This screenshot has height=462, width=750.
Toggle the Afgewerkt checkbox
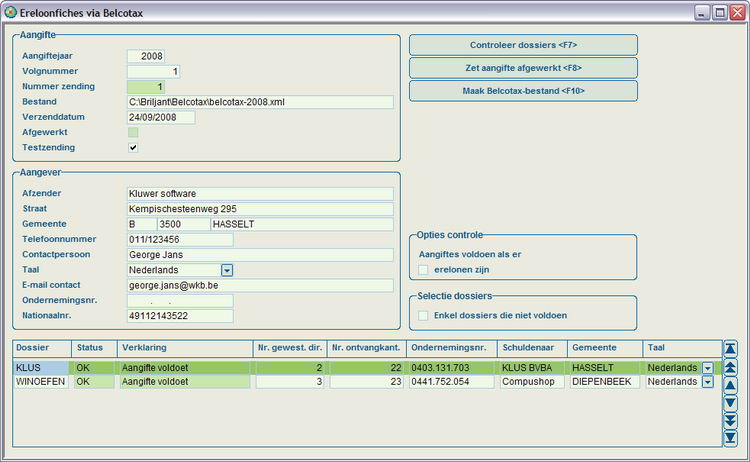coord(133,132)
